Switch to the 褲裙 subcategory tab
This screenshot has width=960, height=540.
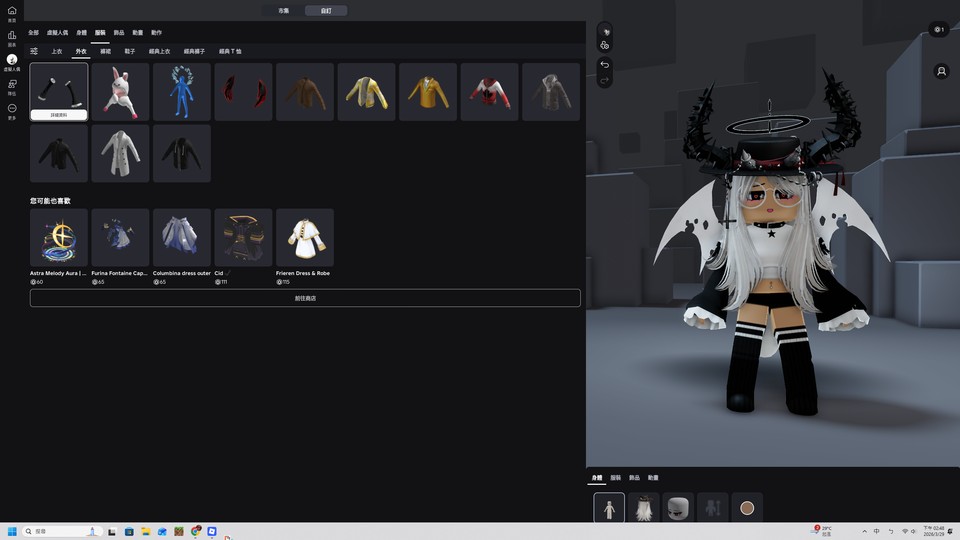[x=106, y=51]
